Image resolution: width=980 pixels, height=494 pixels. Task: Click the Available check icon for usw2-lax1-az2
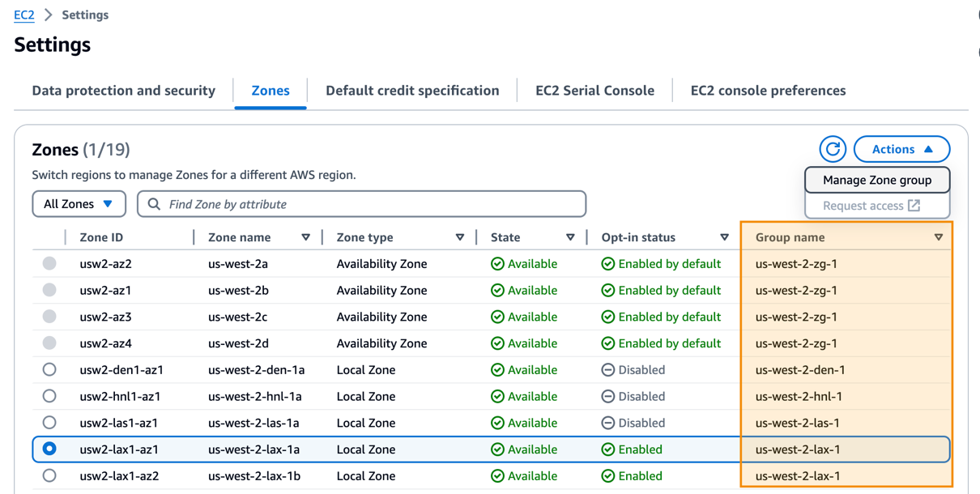497,476
